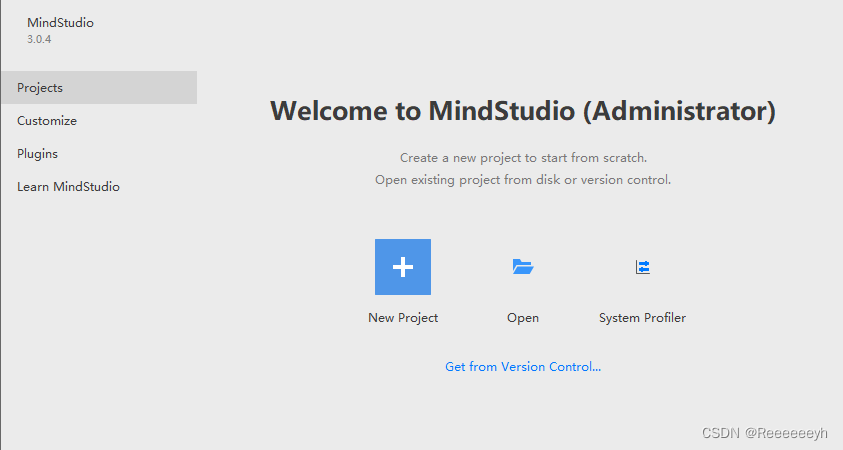Click the System Profiler text label
This screenshot has height=450, width=843.
[642, 318]
